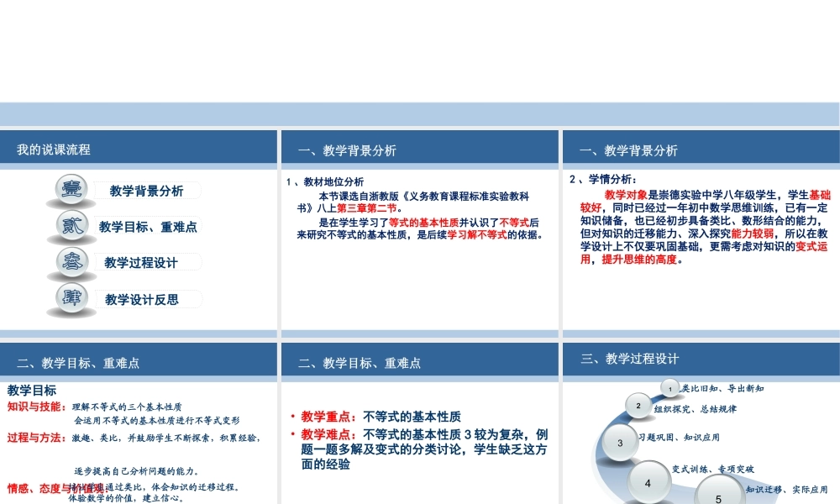840x504 pixels.
Task: Select numbered circle 1 in the process diagram
Action: pos(670,389)
